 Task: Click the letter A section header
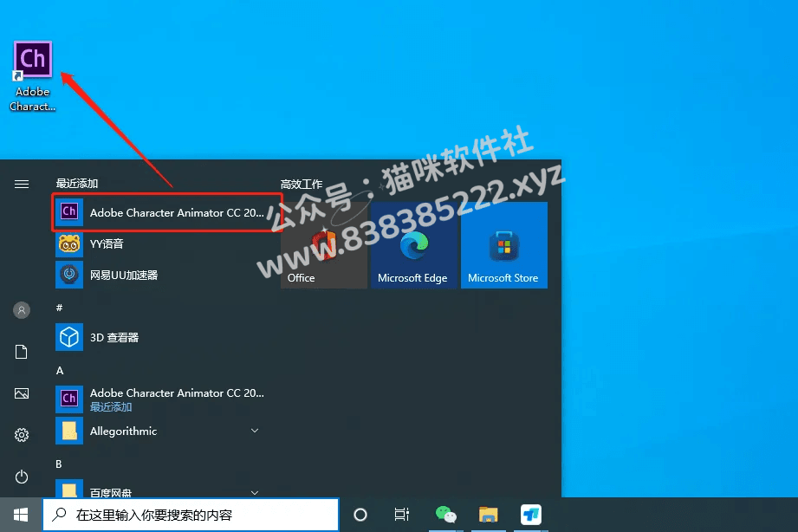tap(60, 371)
